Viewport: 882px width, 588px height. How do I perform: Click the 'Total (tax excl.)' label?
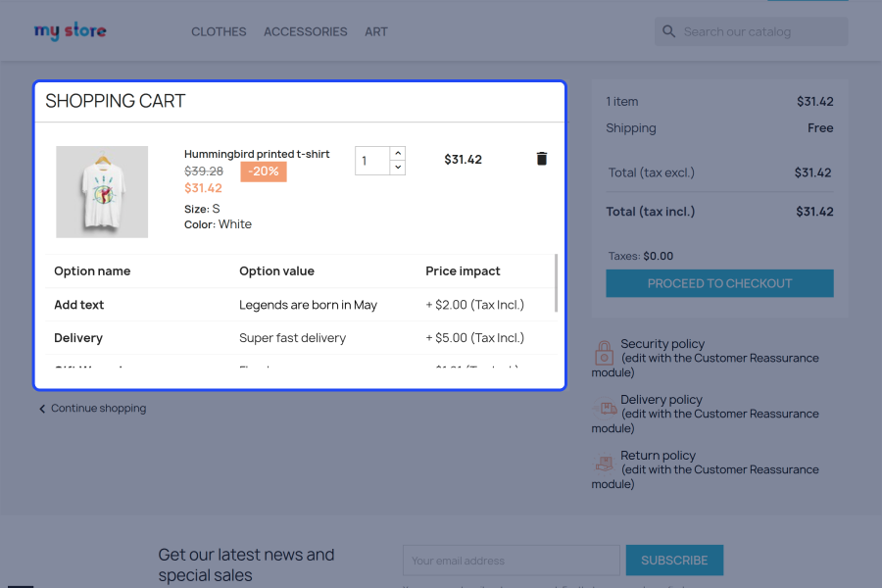pos(651,172)
